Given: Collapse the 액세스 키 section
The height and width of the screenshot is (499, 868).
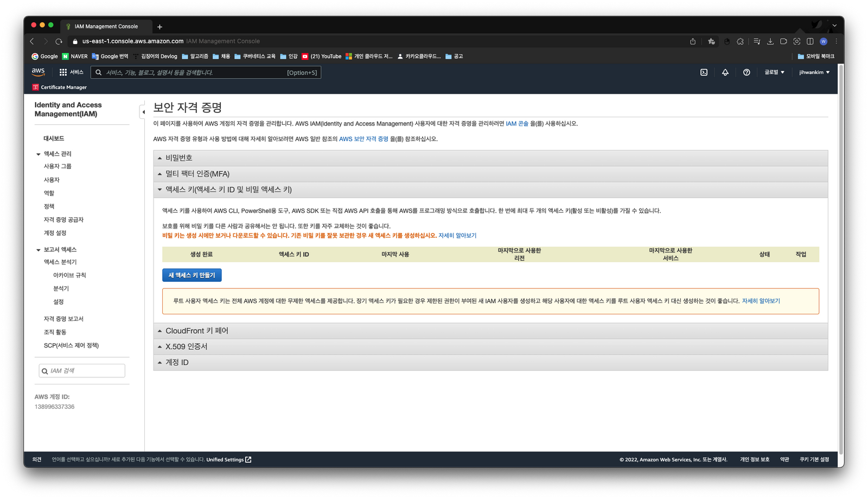Looking at the screenshot, I should tap(490, 190).
